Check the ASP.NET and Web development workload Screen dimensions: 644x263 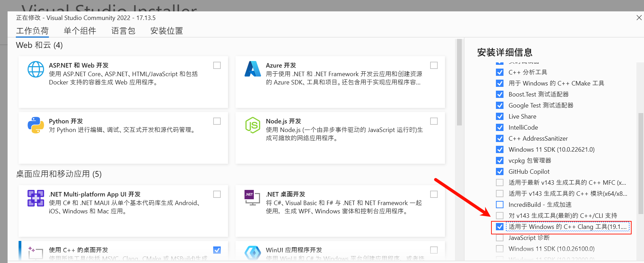click(x=217, y=65)
